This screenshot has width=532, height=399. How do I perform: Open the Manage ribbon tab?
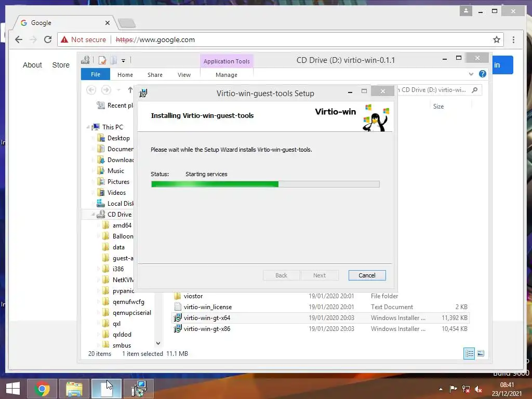click(227, 75)
